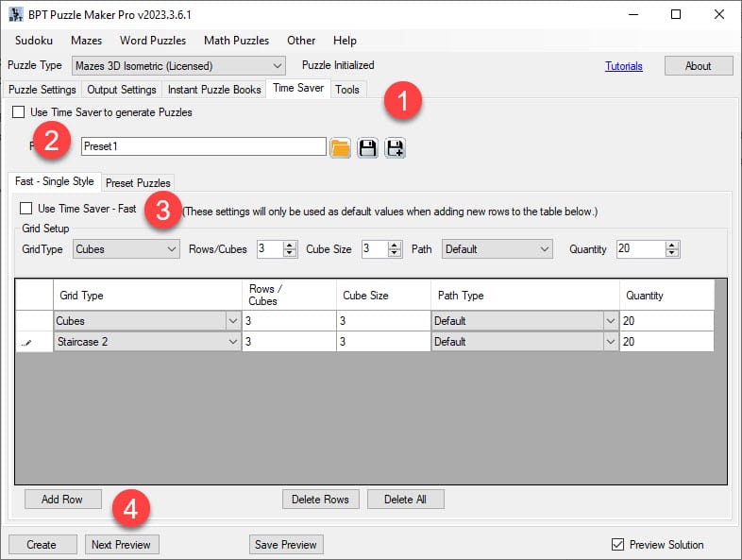Increase the Quantity spinner value
Viewport: 742px width, 560px height.
[x=671, y=245]
